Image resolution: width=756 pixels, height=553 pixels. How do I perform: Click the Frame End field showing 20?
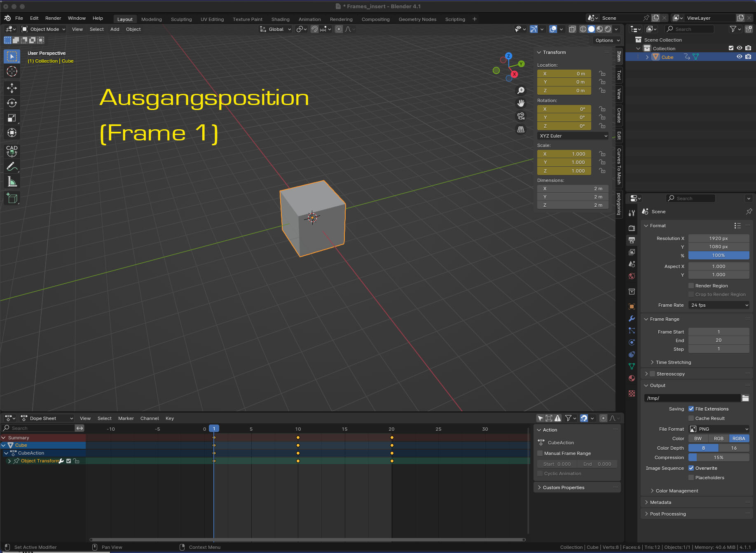[719, 340]
